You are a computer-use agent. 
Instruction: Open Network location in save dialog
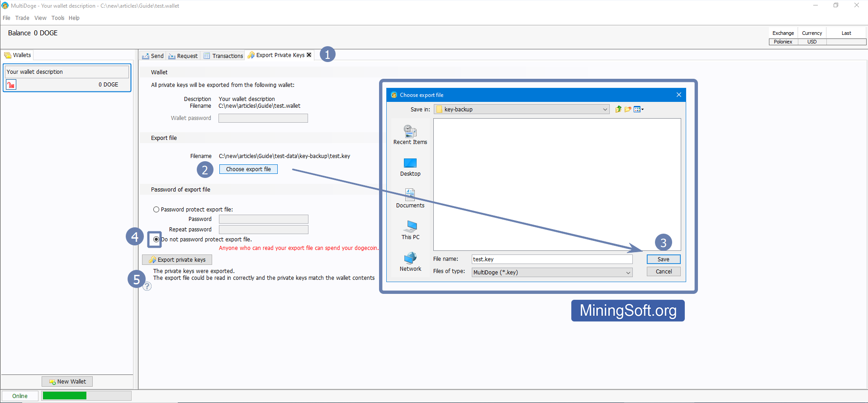click(410, 262)
